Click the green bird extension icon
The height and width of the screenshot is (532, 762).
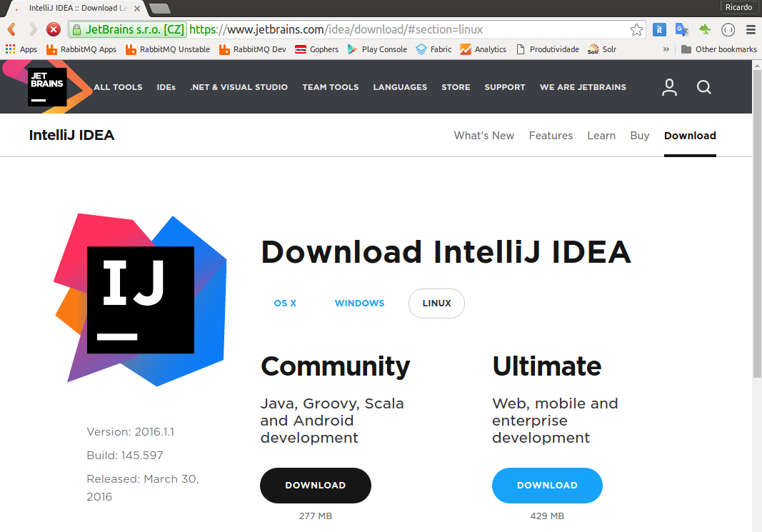tap(705, 30)
